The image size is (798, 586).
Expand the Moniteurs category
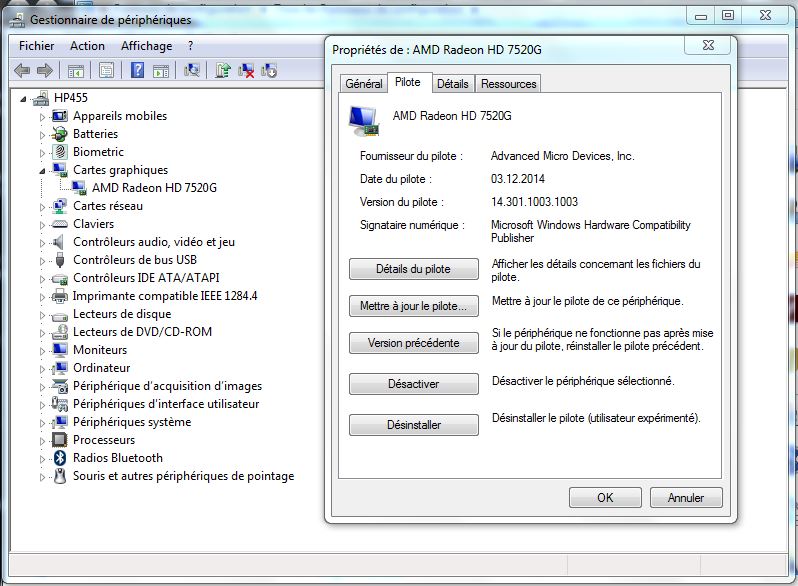coord(42,351)
